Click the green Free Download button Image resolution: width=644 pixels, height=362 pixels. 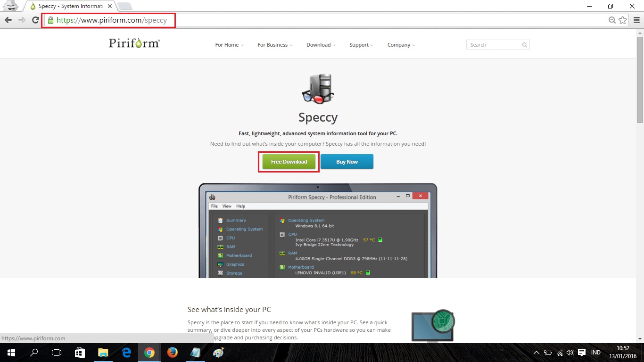[289, 162]
